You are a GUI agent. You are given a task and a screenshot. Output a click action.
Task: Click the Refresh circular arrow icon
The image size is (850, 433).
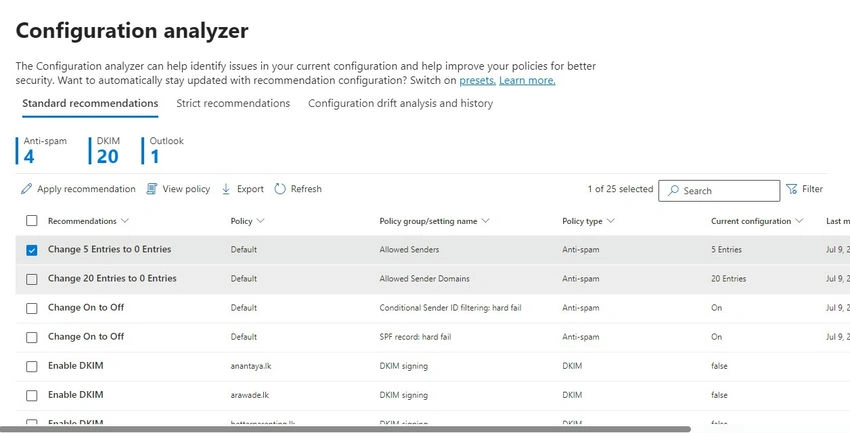(280, 189)
